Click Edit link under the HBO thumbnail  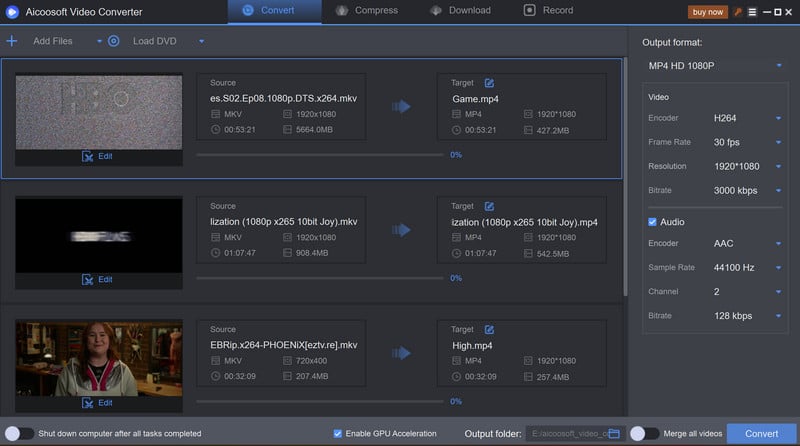coord(105,156)
